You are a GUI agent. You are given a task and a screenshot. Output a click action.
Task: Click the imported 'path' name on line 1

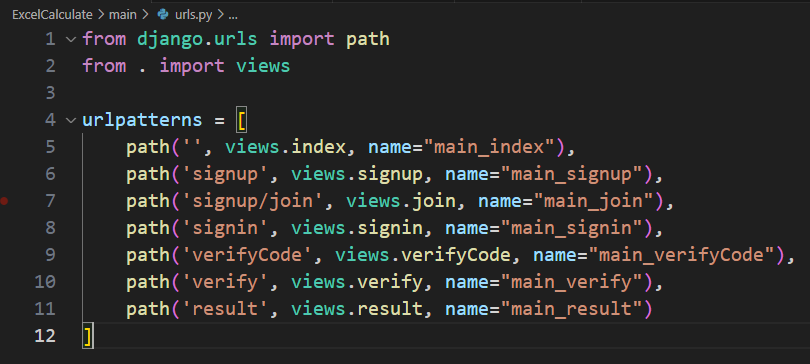click(368, 39)
